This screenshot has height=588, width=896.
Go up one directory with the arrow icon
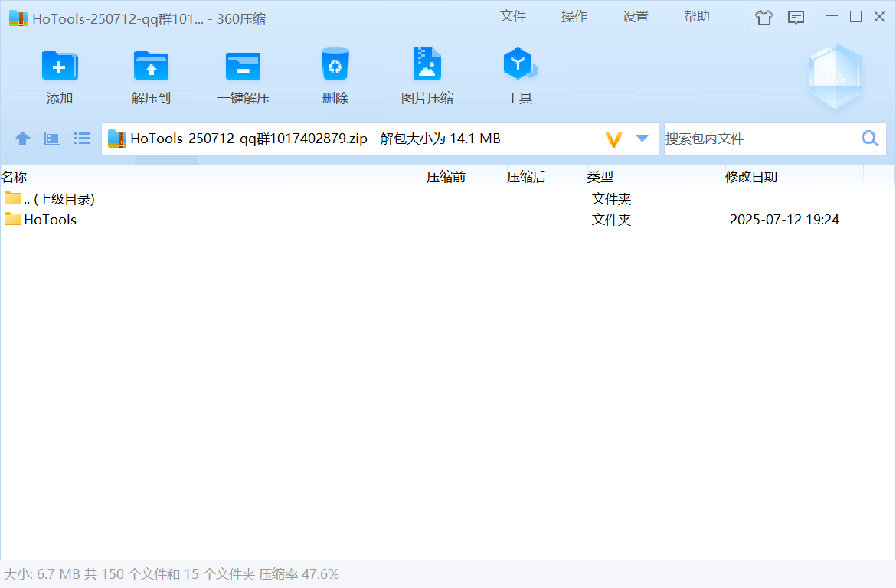point(23,139)
